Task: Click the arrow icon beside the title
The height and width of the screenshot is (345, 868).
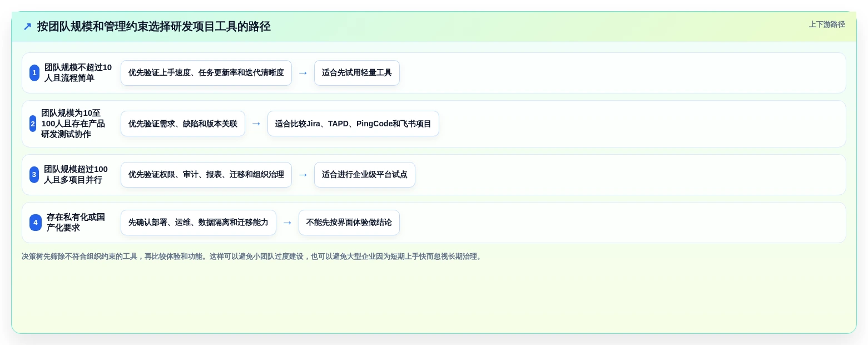Action: click(x=27, y=27)
